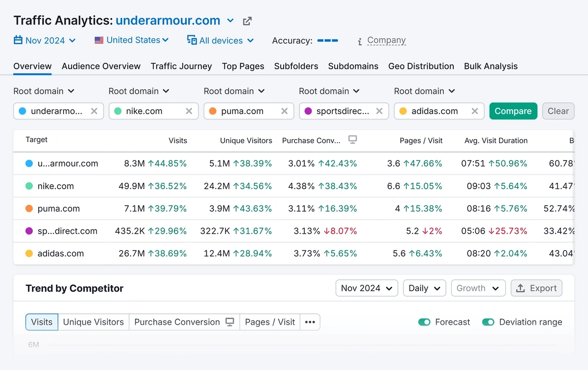This screenshot has height=370, width=588.
Task: Open Nov 2024 dropdown in Trend by Competitor
Action: tap(367, 288)
